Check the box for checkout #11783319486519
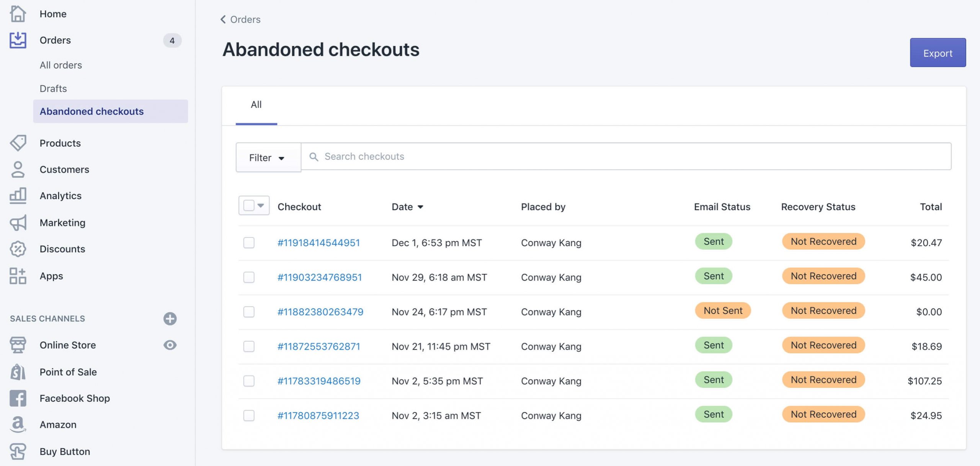Image resolution: width=980 pixels, height=466 pixels. 249,381
